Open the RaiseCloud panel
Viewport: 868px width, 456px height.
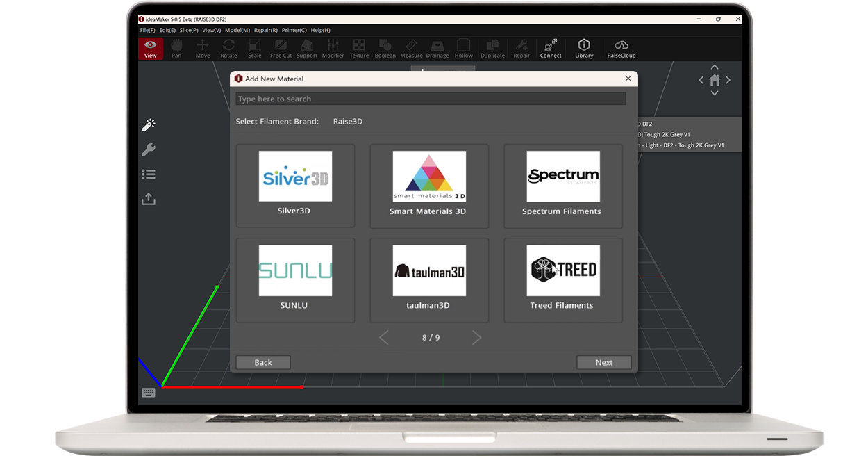click(621, 47)
